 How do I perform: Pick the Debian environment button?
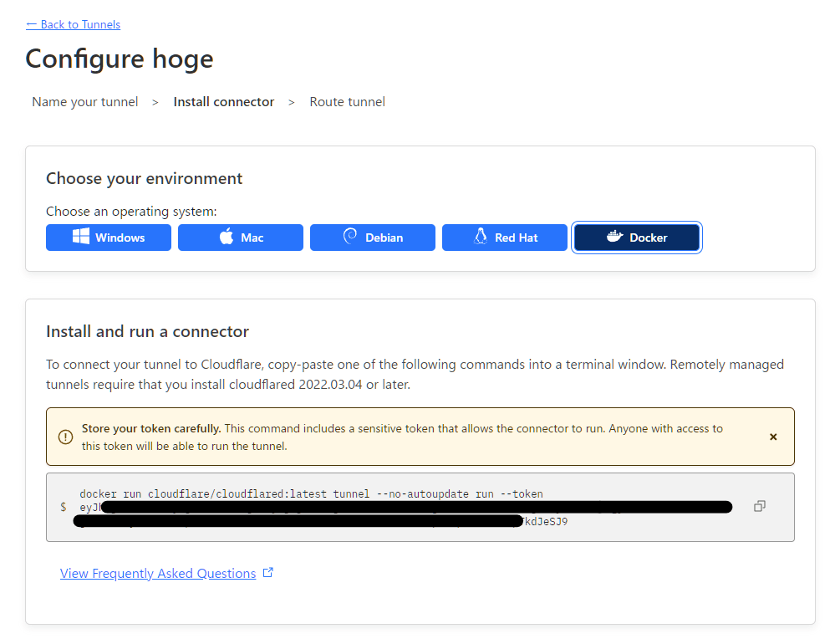373,238
